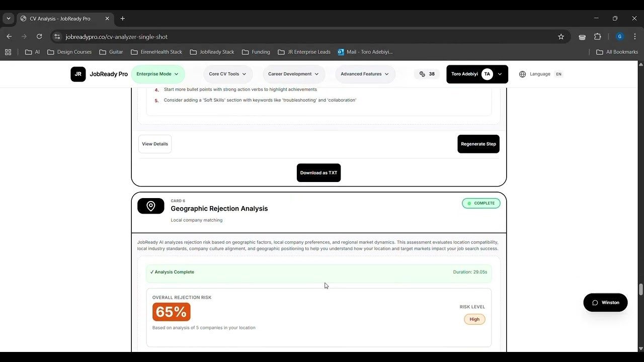Expand the Advanced Features menu
Viewport: 644px width, 362px height.
[364, 74]
